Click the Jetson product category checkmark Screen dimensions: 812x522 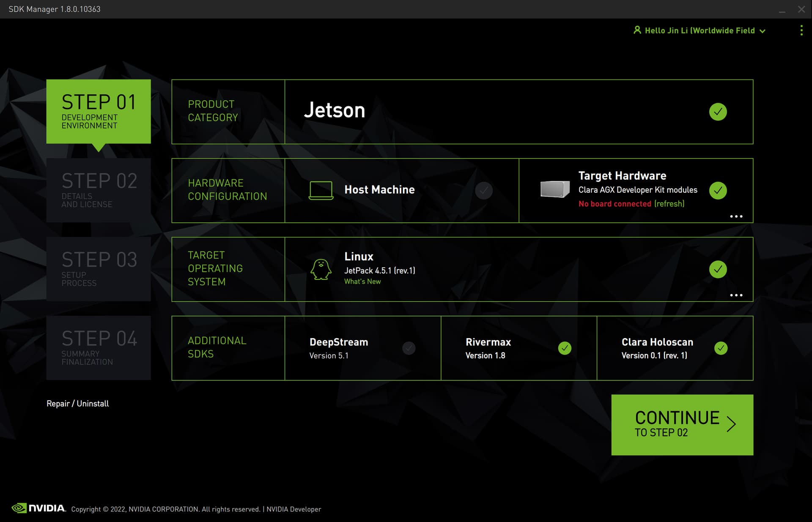[718, 112]
